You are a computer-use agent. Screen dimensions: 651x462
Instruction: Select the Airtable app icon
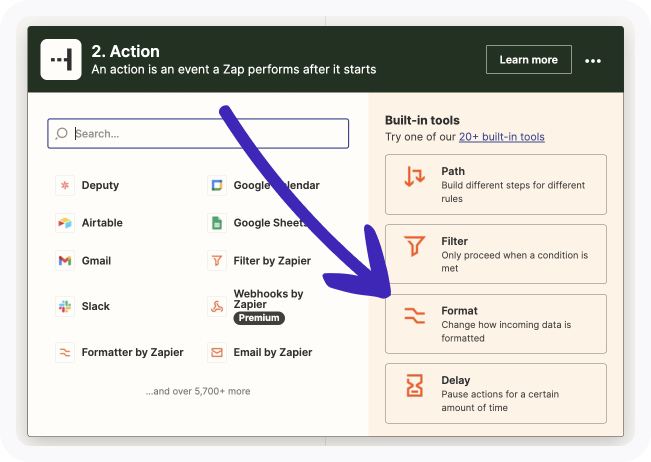point(65,223)
